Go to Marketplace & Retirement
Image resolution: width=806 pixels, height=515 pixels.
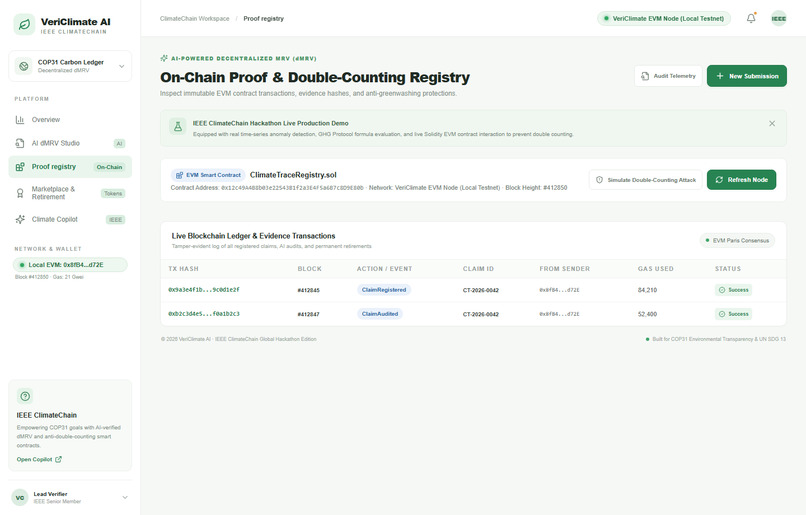click(70, 193)
